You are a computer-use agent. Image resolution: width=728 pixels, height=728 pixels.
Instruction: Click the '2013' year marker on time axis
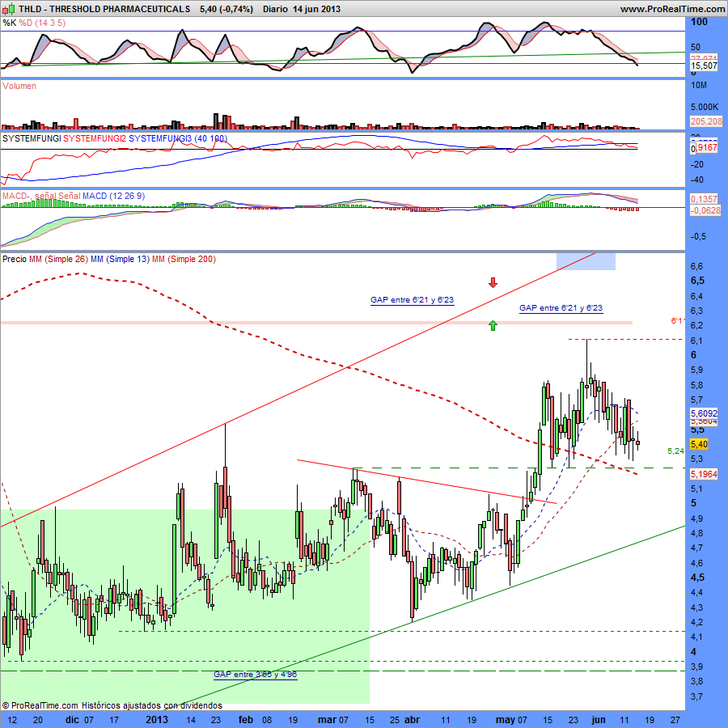click(x=159, y=718)
